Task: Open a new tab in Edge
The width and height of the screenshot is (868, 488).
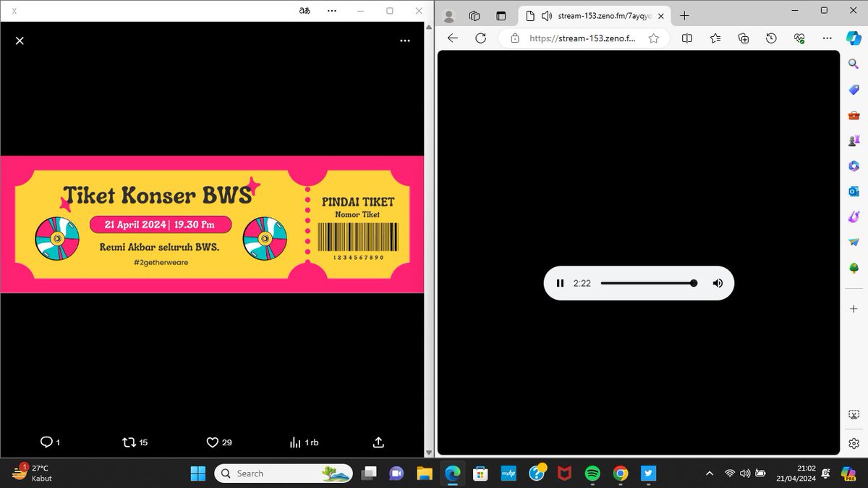Action: (x=684, y=16)
